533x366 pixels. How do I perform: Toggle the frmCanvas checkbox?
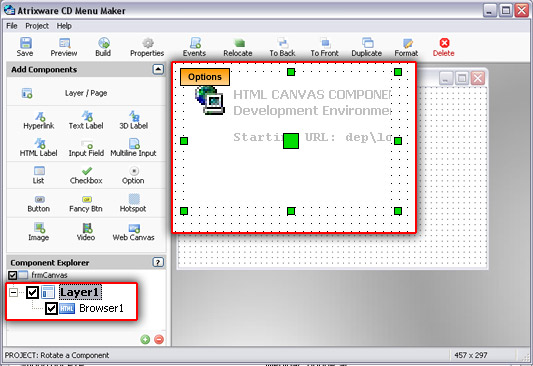pyautogui.click(x=13, y=275)
